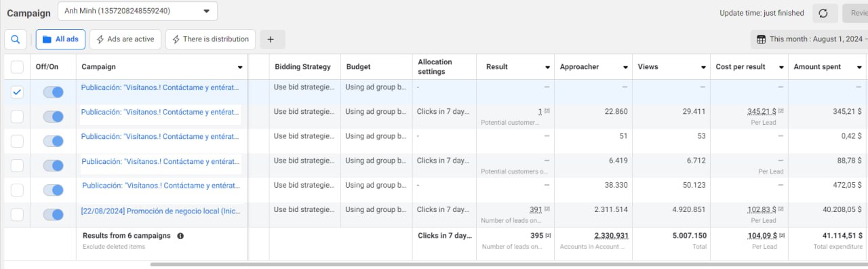
Task: Click the 395 total results value
Action: pyautogui.click(x=537, y=236)
